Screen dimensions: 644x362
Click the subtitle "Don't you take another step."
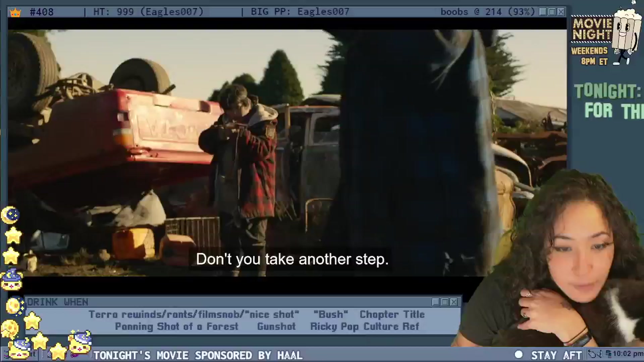pos(292,259)
